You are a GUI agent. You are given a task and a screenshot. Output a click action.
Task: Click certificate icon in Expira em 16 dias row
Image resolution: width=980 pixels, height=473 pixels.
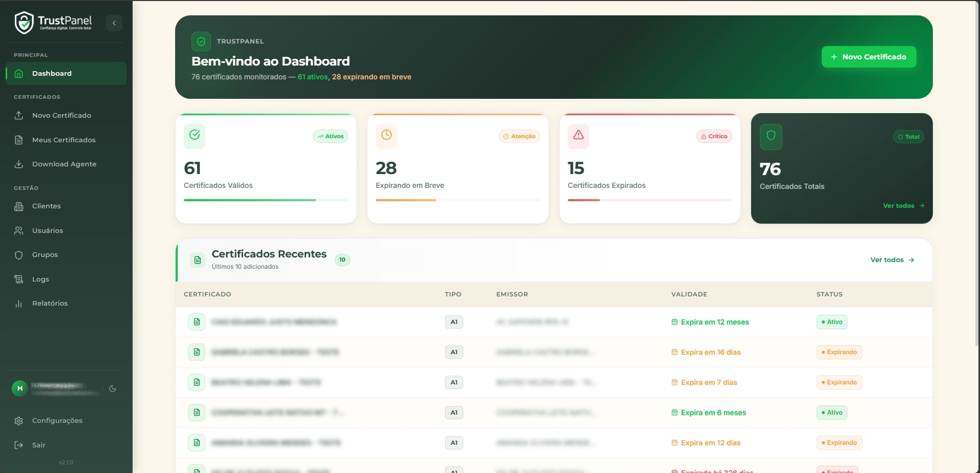[x=197, y=352]
